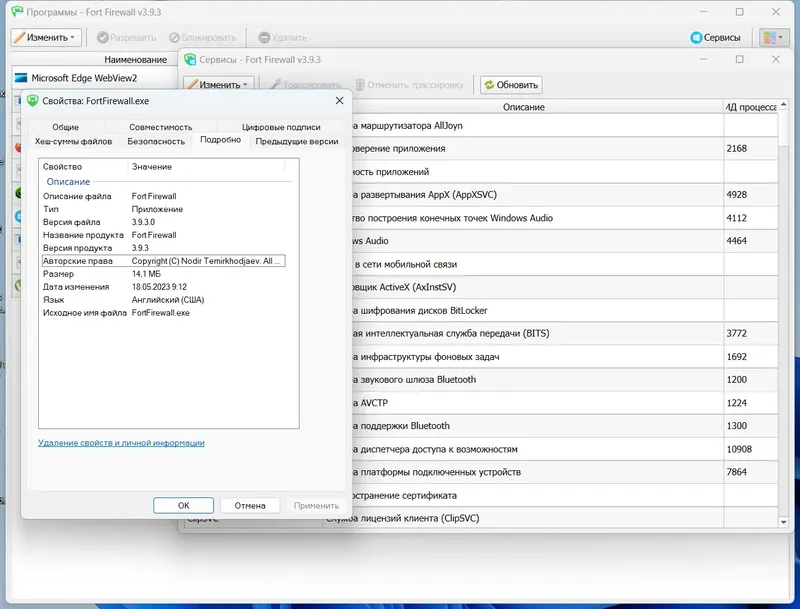The width and height of the screenshot is (800, 609).
Task: Switch to Общие tab
Action: point(65,127)
